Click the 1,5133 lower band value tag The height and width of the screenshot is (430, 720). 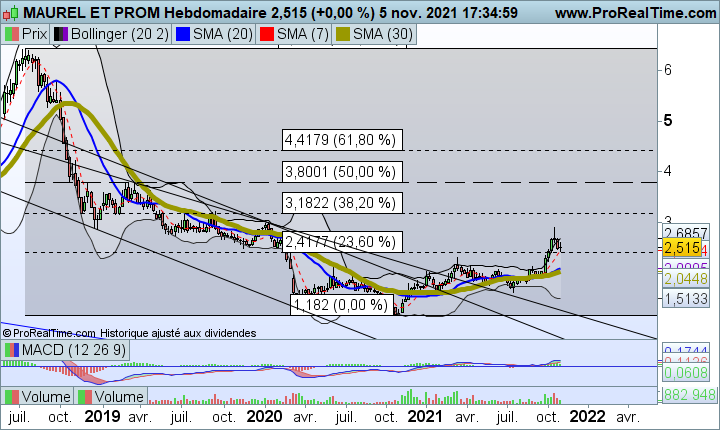point(686,299)
